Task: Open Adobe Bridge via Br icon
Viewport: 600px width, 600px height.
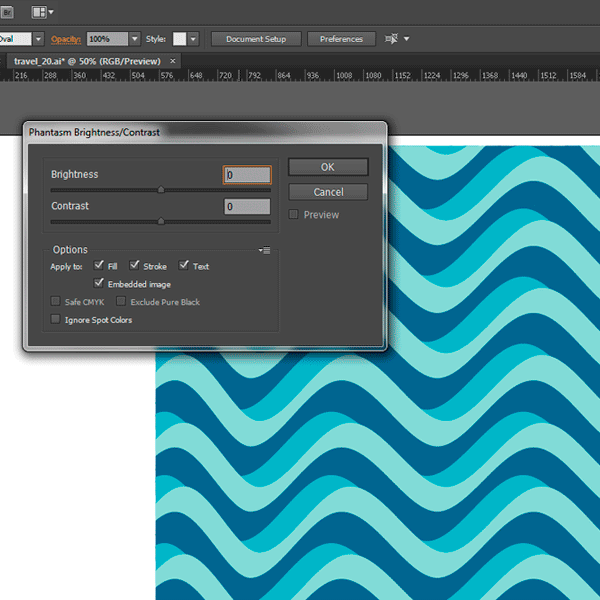Action: coord(7,12)
